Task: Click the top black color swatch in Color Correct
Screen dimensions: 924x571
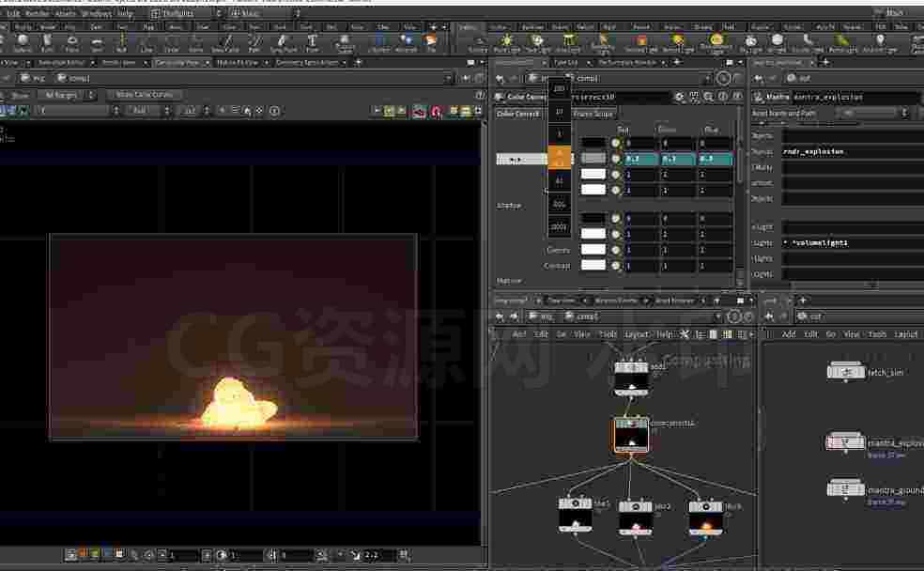Action: point(593,143)
